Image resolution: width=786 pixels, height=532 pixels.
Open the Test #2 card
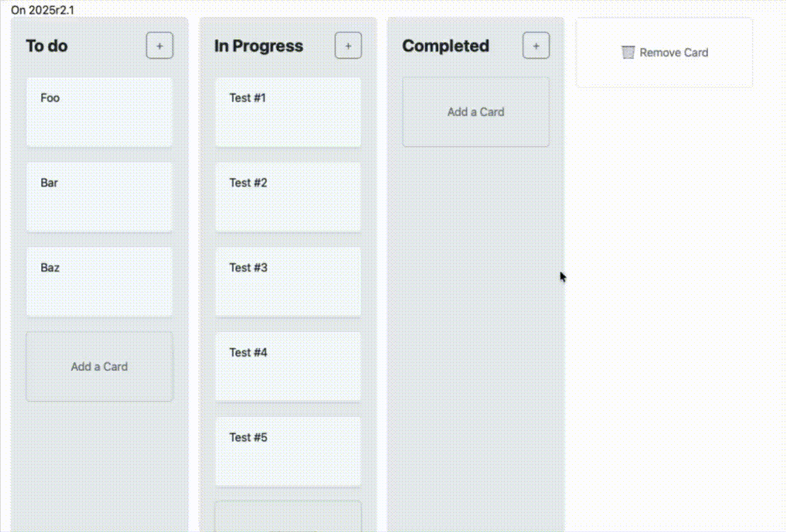288,197
